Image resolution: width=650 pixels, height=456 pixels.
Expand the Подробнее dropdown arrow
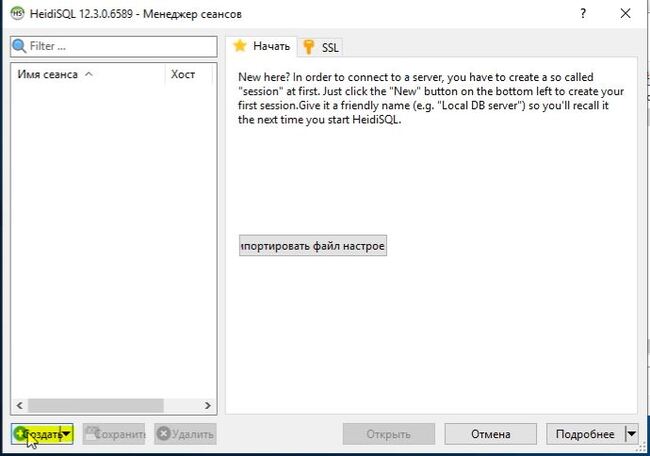point(631,434)
